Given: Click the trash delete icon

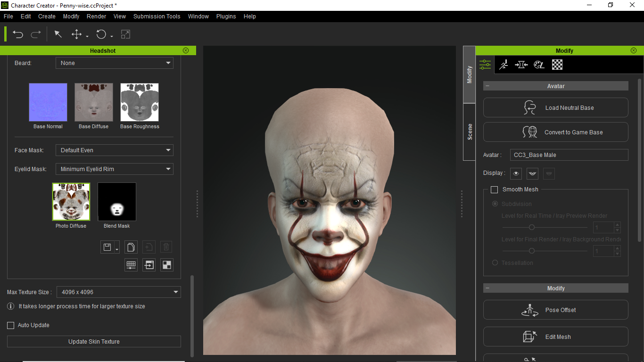Looking at the screenshot, I should click(166, 247).
